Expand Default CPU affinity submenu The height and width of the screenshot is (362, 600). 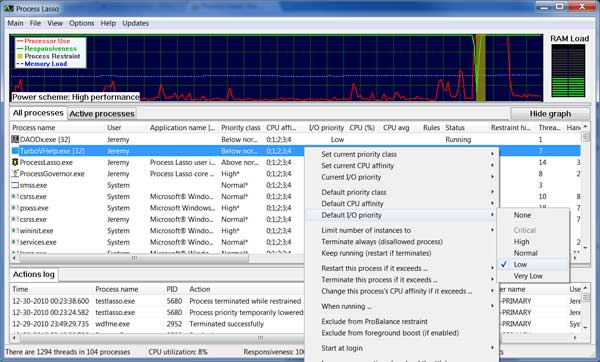[402, 204]
